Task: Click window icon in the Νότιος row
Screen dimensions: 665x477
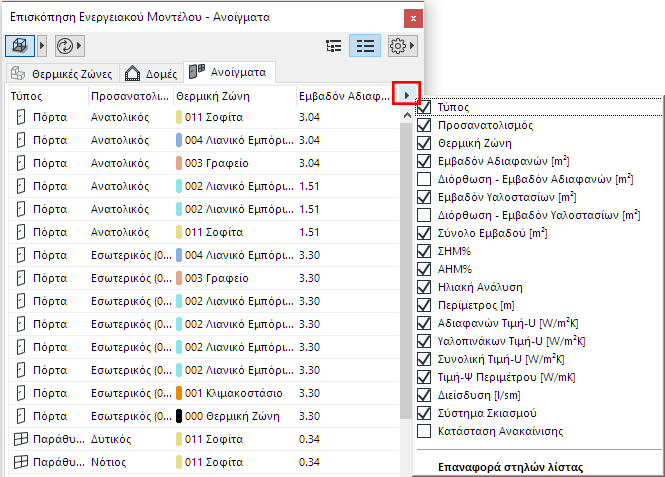Action: click(21, 462)
